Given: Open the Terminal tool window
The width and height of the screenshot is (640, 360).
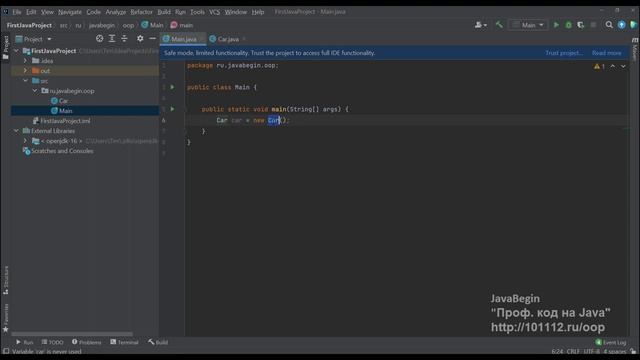Looking at the screenshot, I should tap(124, 342).
